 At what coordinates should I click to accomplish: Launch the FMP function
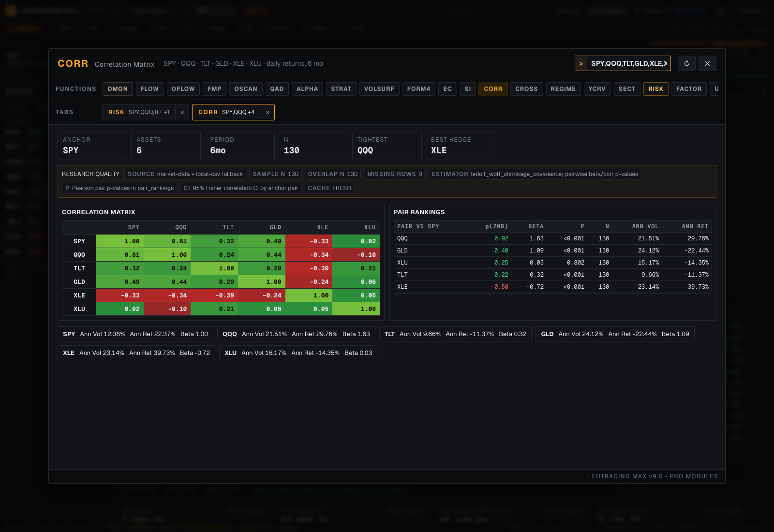214,89
